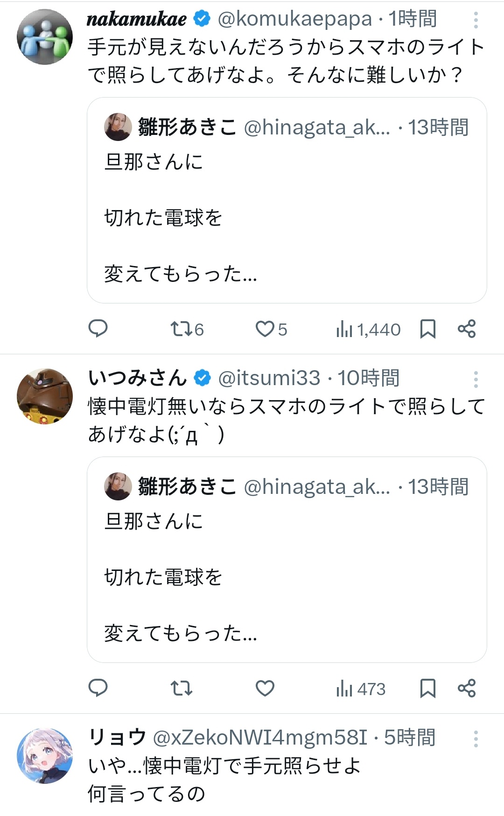Viewport: 504px width, 816px height.
Task: Open nakamukae's profile picture
Action: 45,37
